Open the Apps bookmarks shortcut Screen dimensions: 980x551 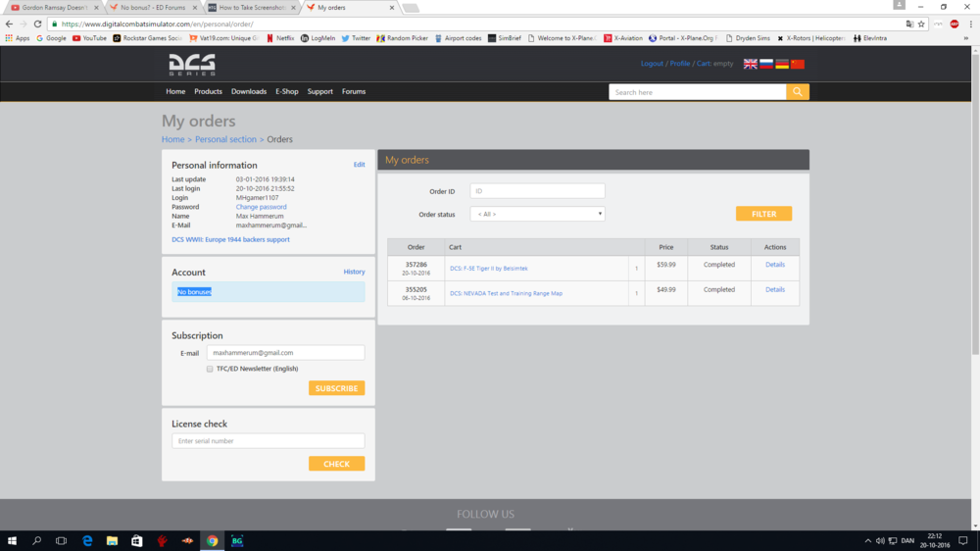pyautogui.click(x=17, y=38)
